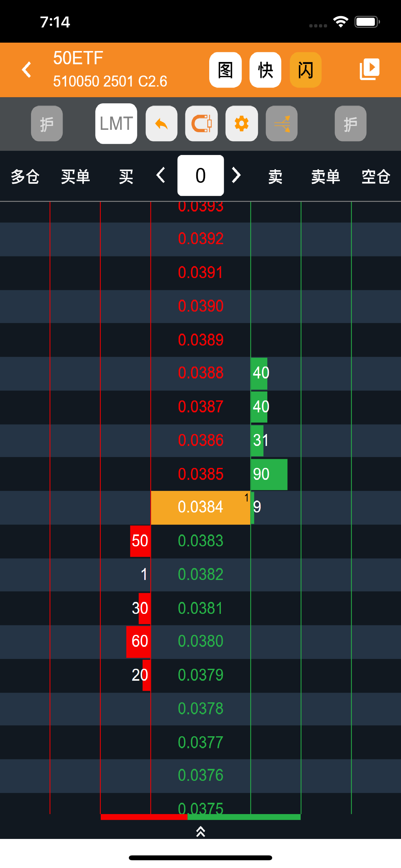Open the chart view with 图 button
The image size is (401, 868).
click(225, 70)
